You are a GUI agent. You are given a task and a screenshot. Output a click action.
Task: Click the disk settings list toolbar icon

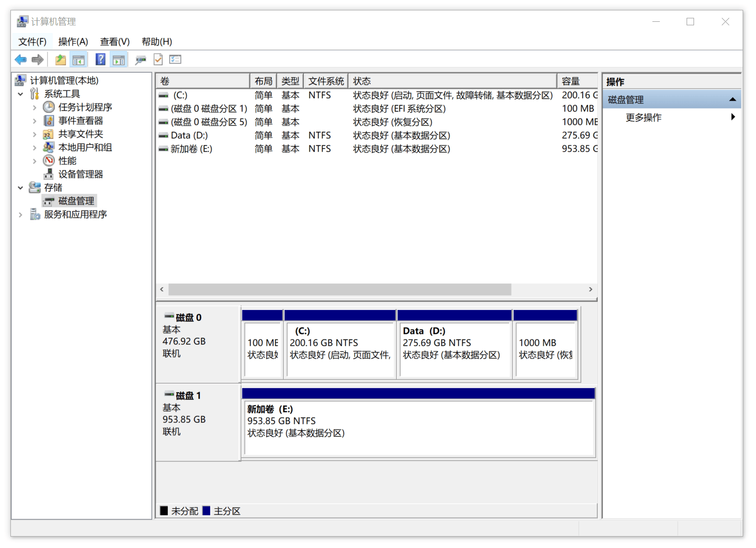point(175,60)
